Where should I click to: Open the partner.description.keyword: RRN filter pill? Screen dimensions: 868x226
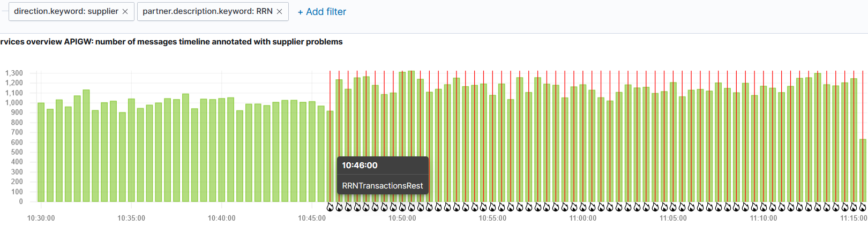pyautogui.click(x=207, y=11)
